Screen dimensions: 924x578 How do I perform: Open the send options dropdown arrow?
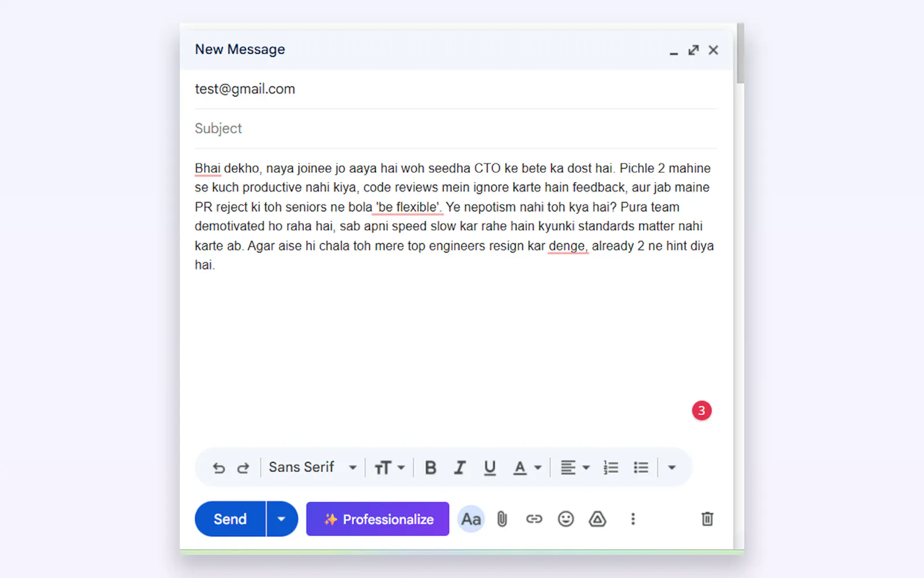point(282,519)
